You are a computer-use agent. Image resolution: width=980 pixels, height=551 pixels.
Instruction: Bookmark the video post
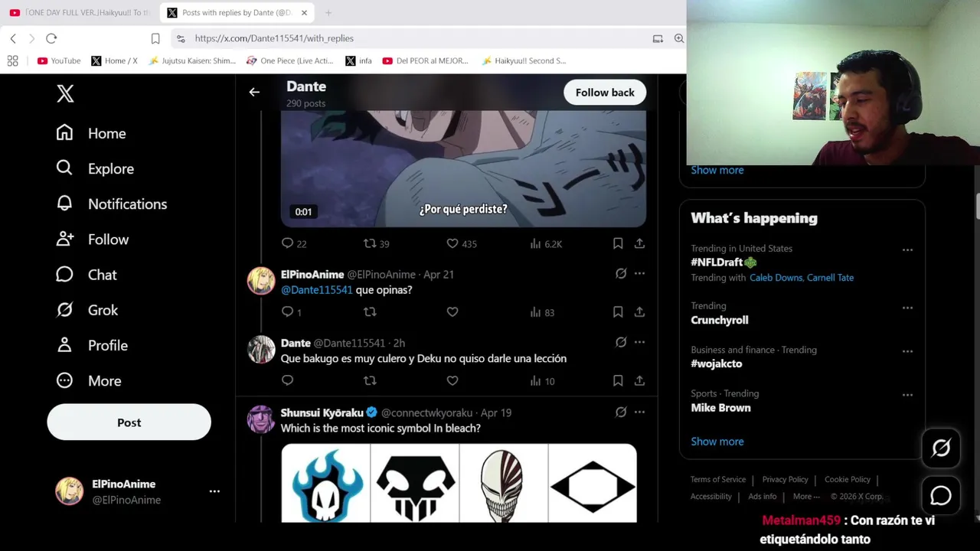(x=618, y=243)
